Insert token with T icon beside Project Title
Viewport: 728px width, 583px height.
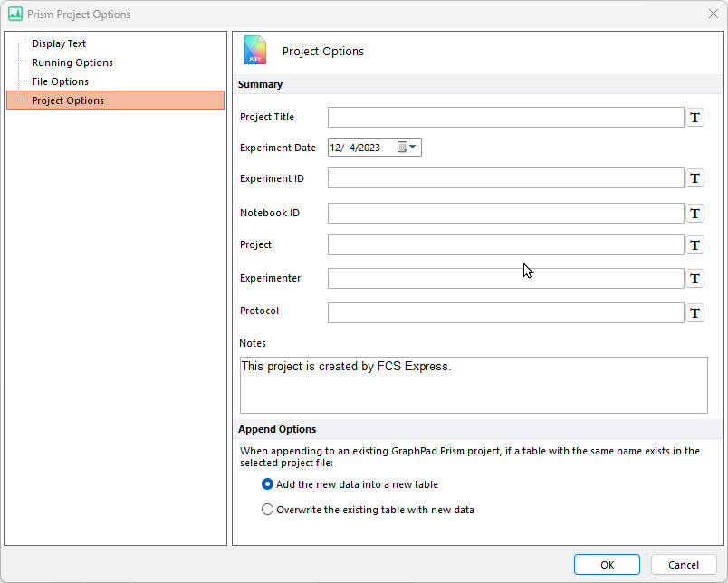pos(694,118)
